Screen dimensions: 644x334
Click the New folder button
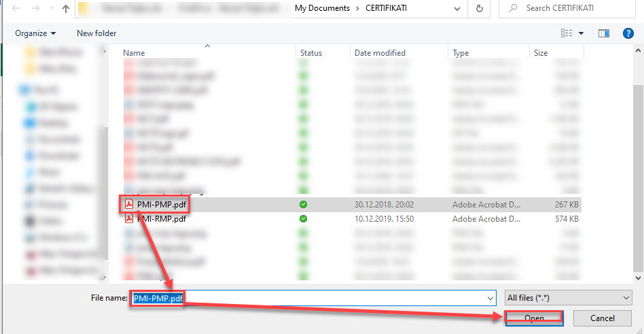(96, 33)
